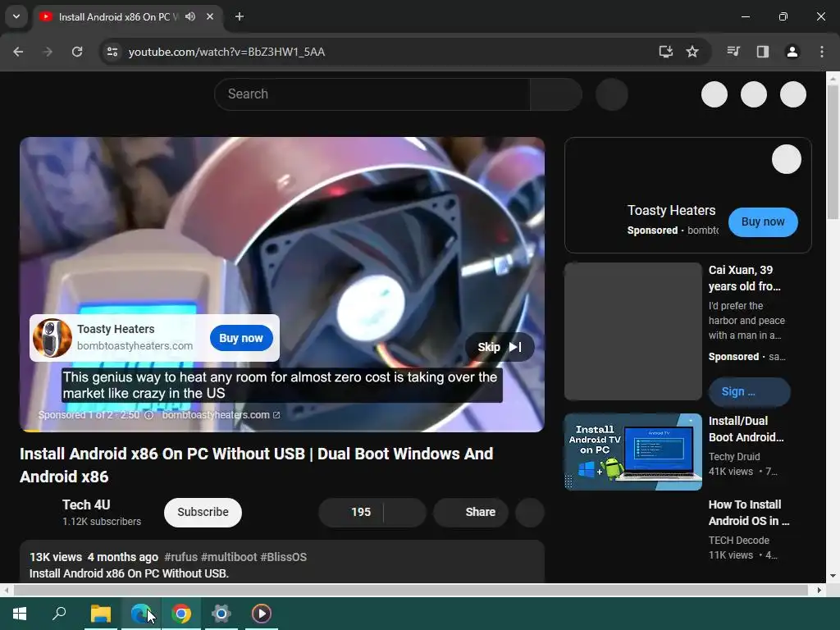The width and height of the screenshot is (840, 630).
Task: Click #BlissOS hashtag
Action: 283,557
